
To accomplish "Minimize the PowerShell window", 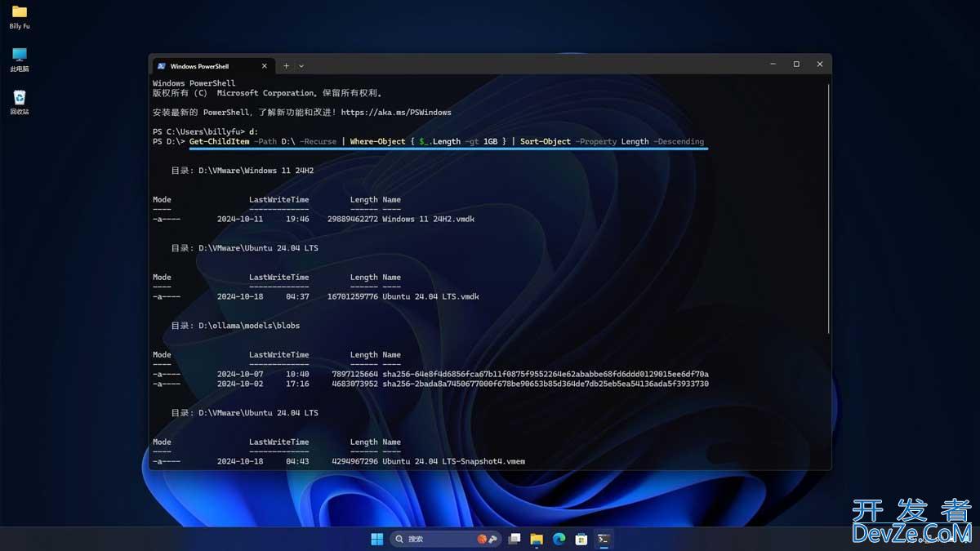I will tap(773, 64).
